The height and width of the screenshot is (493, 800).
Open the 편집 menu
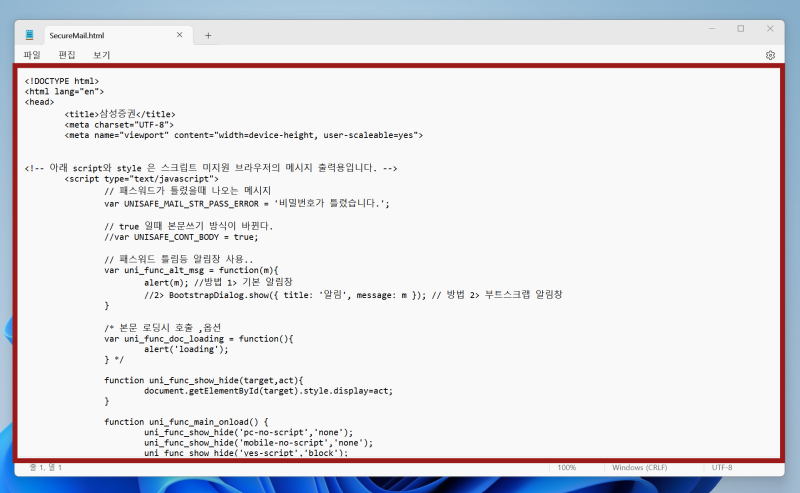pos(67,55)
